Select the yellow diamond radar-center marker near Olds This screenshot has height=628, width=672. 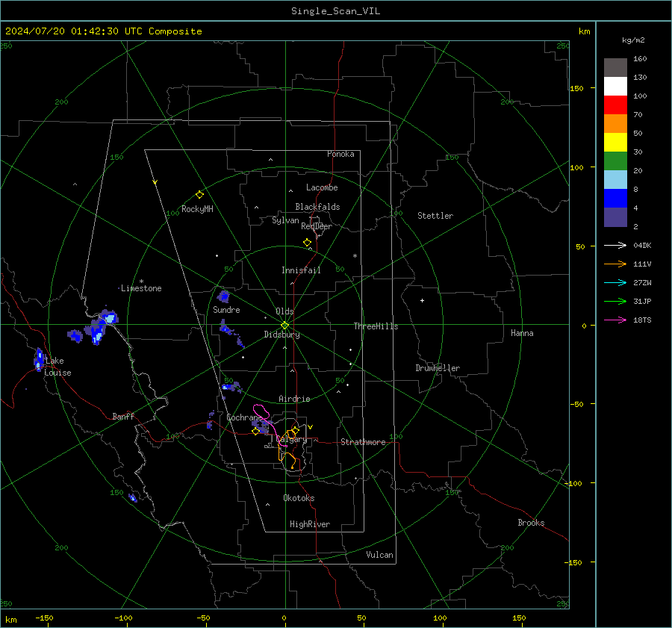click(285, 325)
